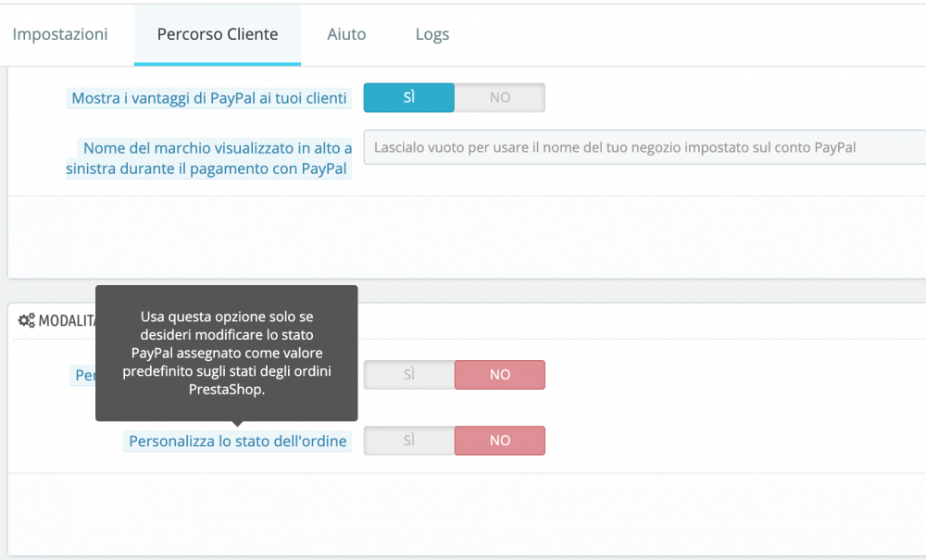Viewport: 926px width, 560px height.
Task: Click the partially hidden 'Per' label
Action: tap(83, 375)
